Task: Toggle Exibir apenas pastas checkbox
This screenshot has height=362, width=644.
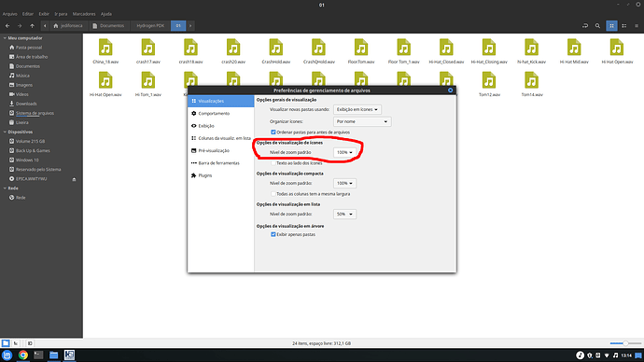Action: [x=273, y=234]
